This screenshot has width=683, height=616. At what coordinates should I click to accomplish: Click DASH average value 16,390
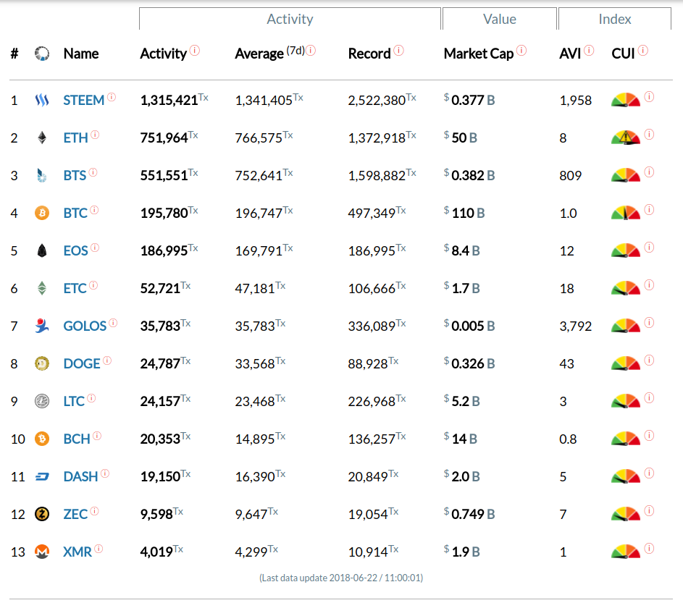click(255, 477)
